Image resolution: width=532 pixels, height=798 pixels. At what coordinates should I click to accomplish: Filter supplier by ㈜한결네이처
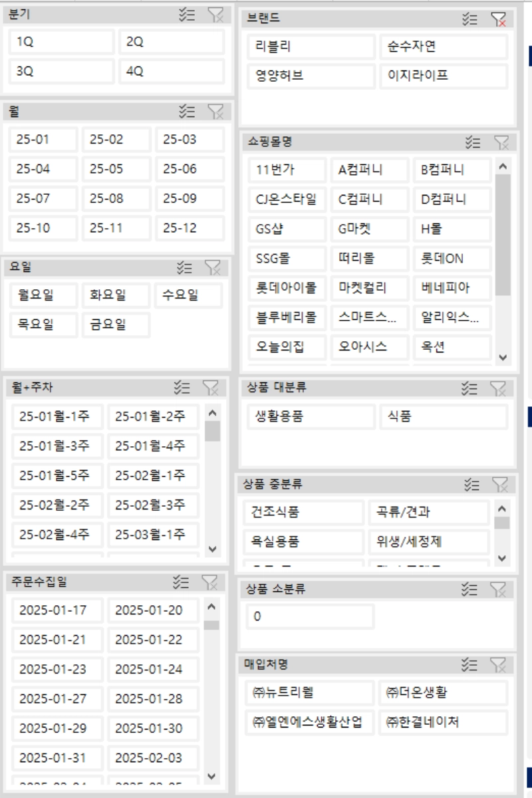click(443, 722)
